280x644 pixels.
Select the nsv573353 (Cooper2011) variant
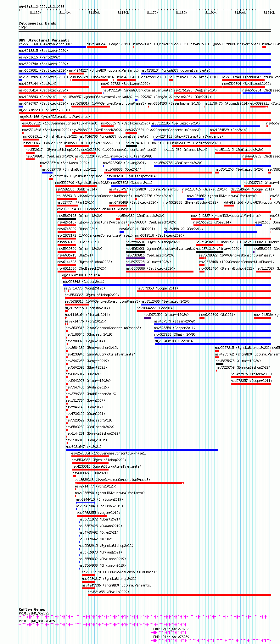(x=157, y=288)
